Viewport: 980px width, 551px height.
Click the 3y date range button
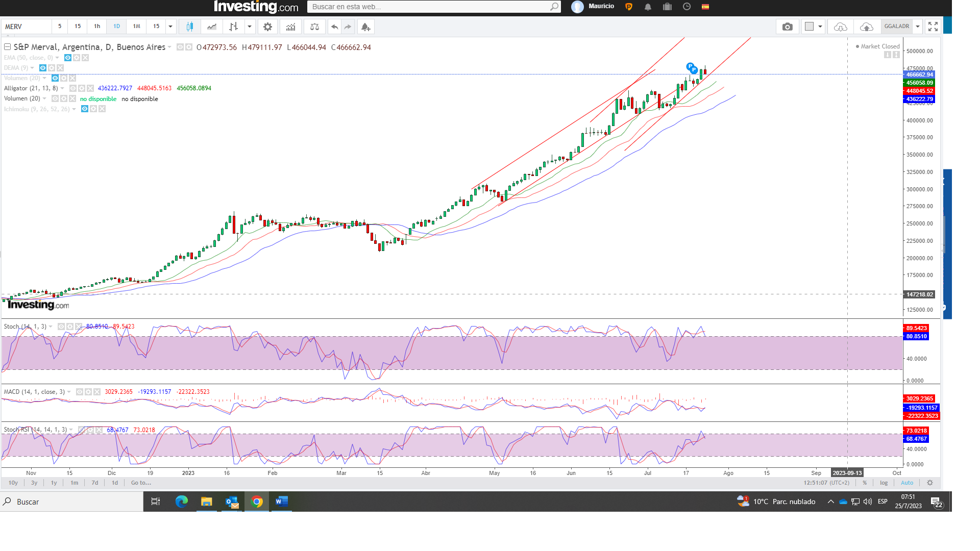[x=34, y=483]
